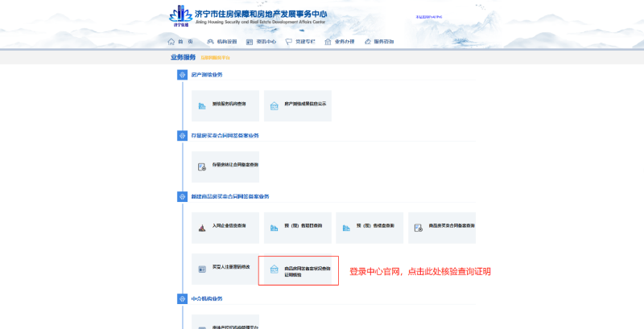Open the 资讯中心 navigation item

coord(262,41)
